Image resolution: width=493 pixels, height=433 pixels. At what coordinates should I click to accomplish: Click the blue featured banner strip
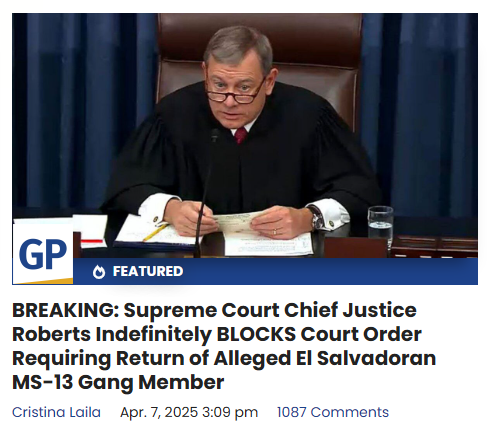(x=275, y=271)
